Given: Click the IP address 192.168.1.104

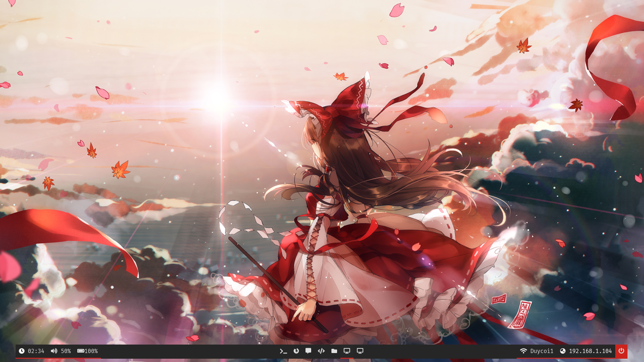Looking at the screenshot, I should click(590, 351).
